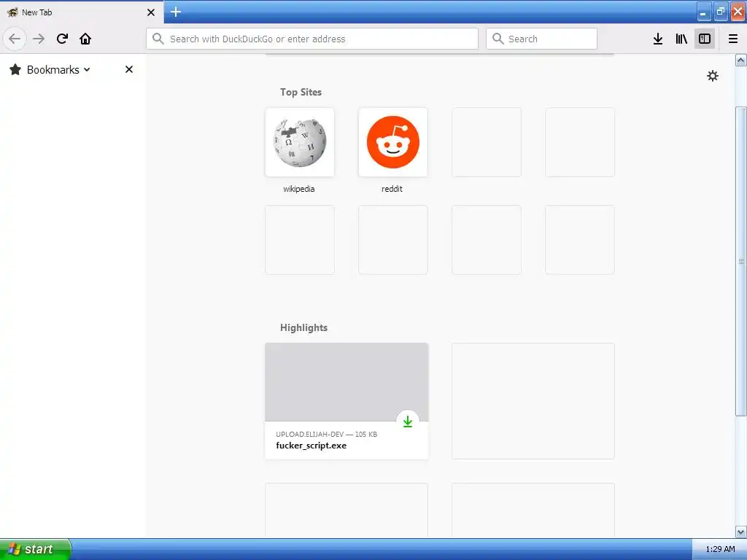Open the home page button

[x=85, y=39]
